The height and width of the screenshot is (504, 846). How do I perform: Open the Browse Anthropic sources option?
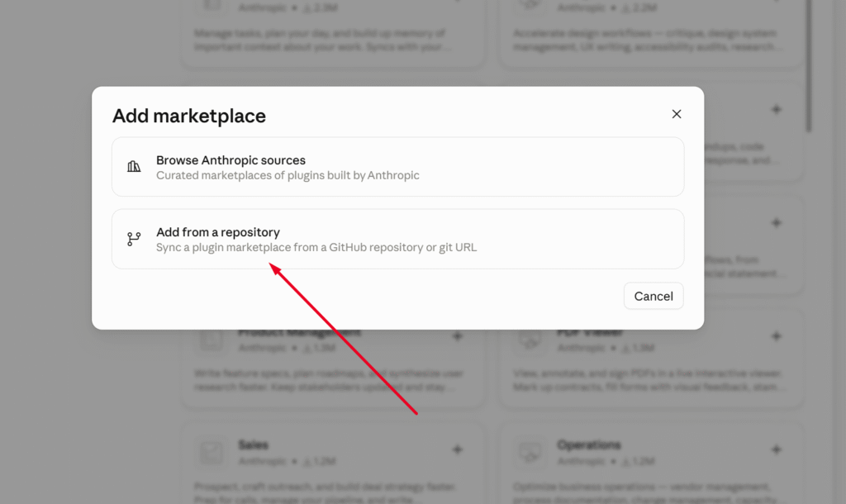[x=397, y=167]
